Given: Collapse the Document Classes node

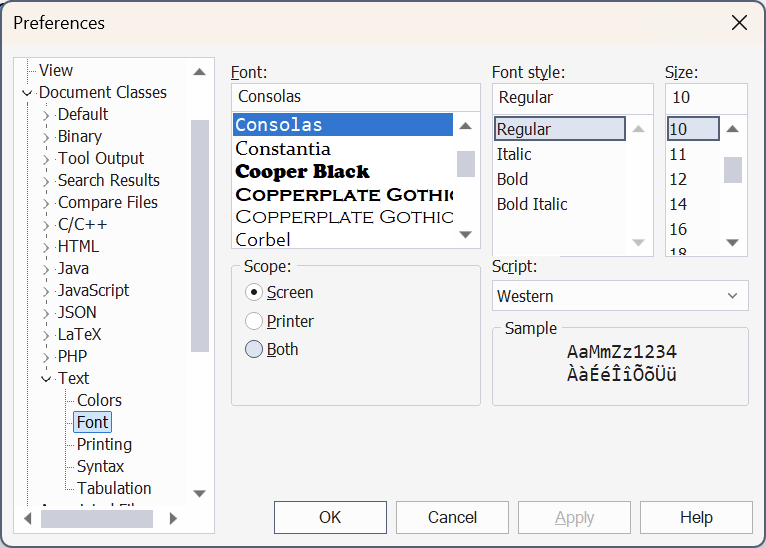Looking at the screenshot, I should (x=27, y=93).
